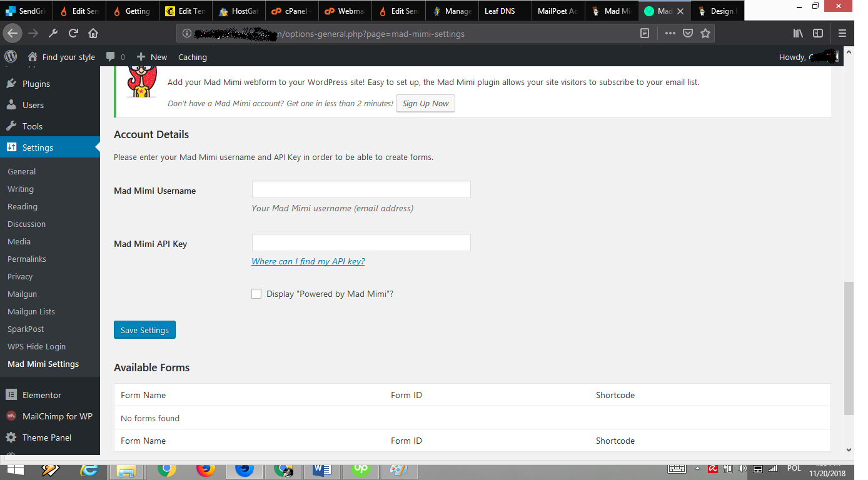Click the Elementor icon in sidebar
The height and width of the screenshot is (480, 868).
pyautogui.click(x=11, y=395)
